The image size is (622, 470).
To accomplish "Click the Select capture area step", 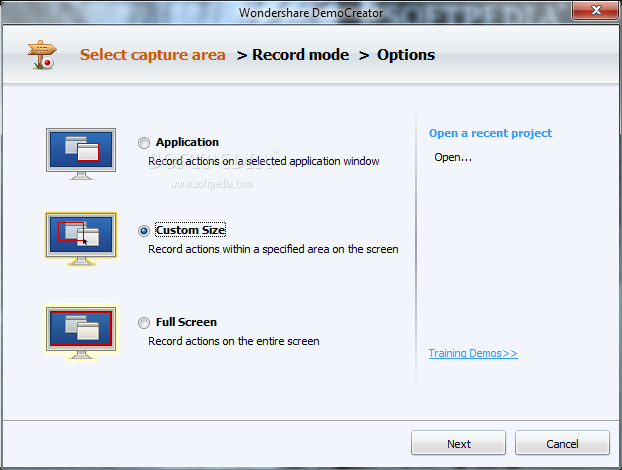I will 153,55.
